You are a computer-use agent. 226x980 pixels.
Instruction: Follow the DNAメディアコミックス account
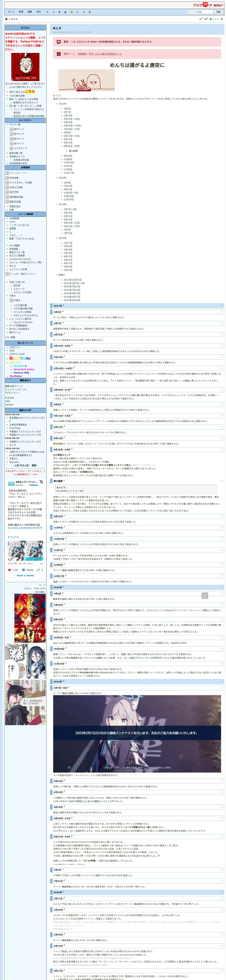pyautogui.click(x=34, y=485)
